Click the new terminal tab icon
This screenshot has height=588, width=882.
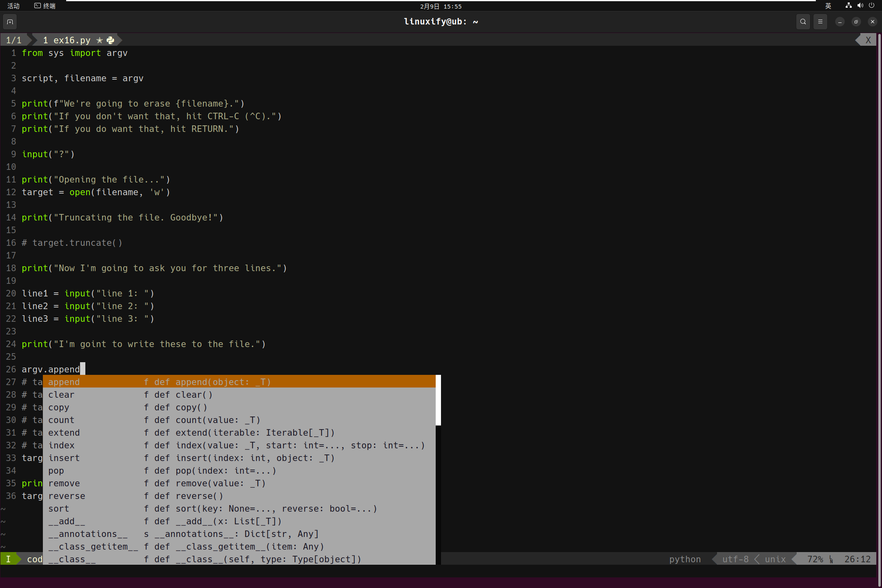point(10,22)
